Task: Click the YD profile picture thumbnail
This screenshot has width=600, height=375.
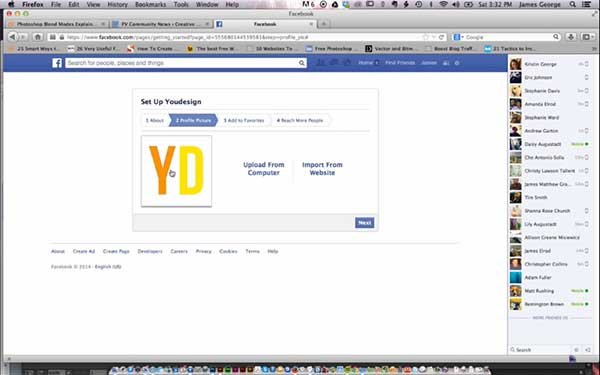Action: [x=176, y=171]
